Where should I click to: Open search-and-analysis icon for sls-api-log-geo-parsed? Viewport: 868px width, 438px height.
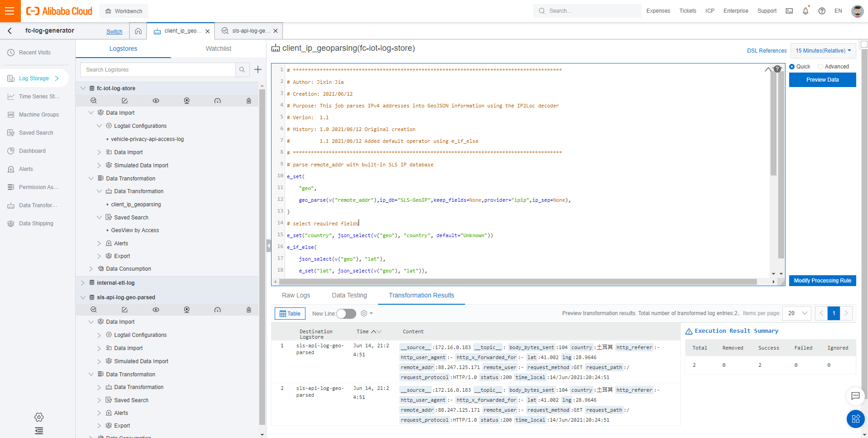click(x=93, y=310)
